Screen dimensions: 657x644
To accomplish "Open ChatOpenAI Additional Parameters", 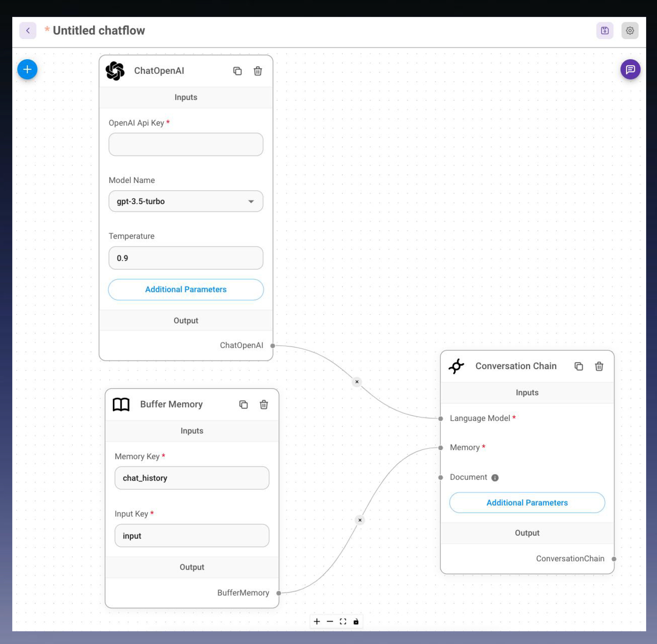I will tap(186, 290).
